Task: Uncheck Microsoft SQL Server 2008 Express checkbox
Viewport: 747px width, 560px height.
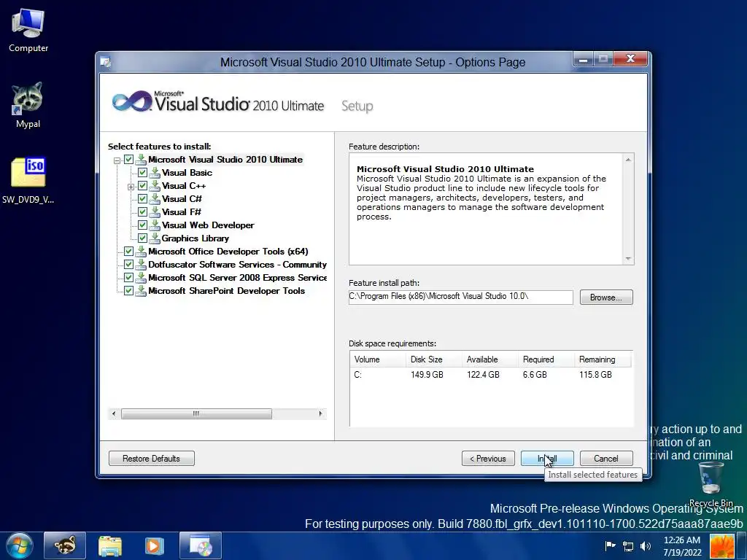Action: point(128,277)
